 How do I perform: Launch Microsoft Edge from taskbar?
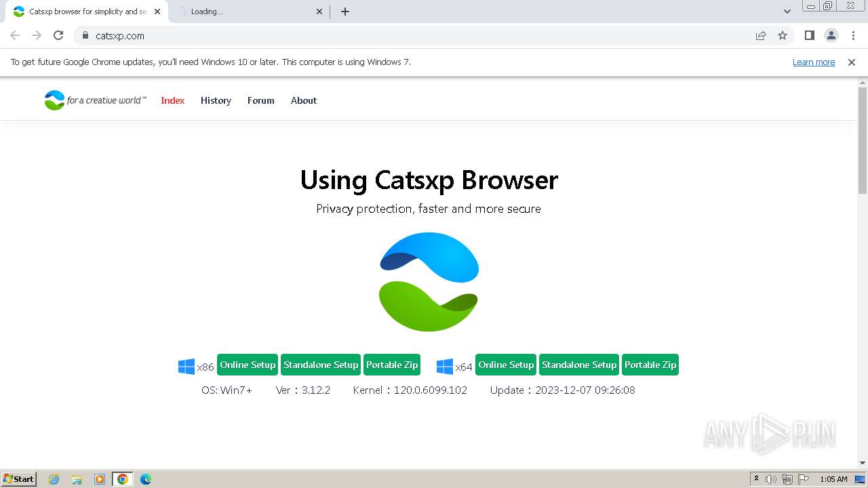pyautogui.click(x=146, y=479)
